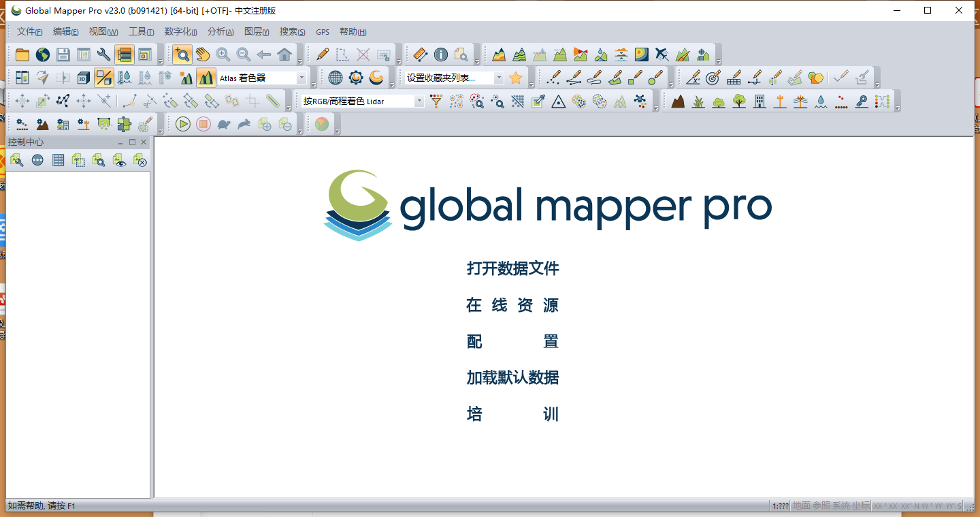
Task: Toggle the zoom rectangle tool
Action: click(182, 55)
